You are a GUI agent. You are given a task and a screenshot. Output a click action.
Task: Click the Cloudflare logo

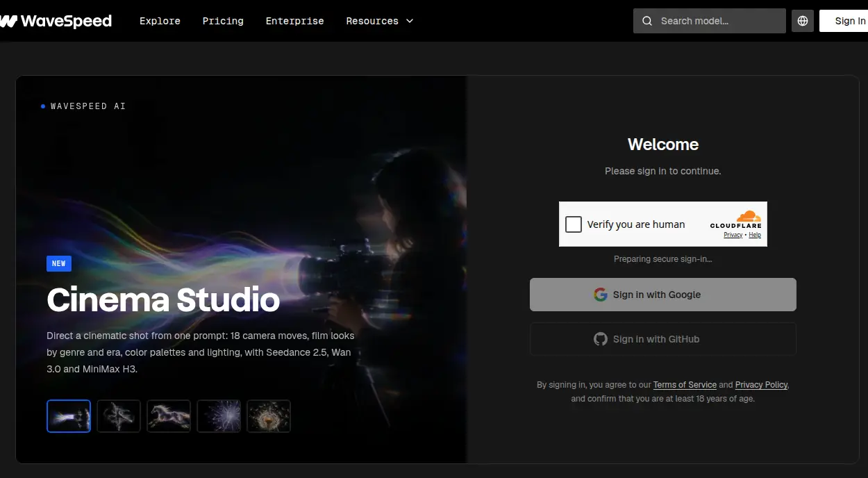click(x=736, y=220)
